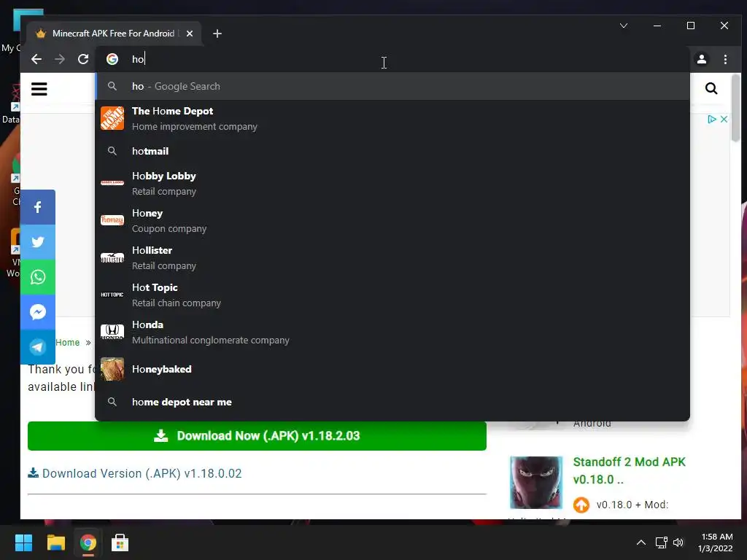Share the page via WhatsApp
747x560 pixels.
coord(38,276)
